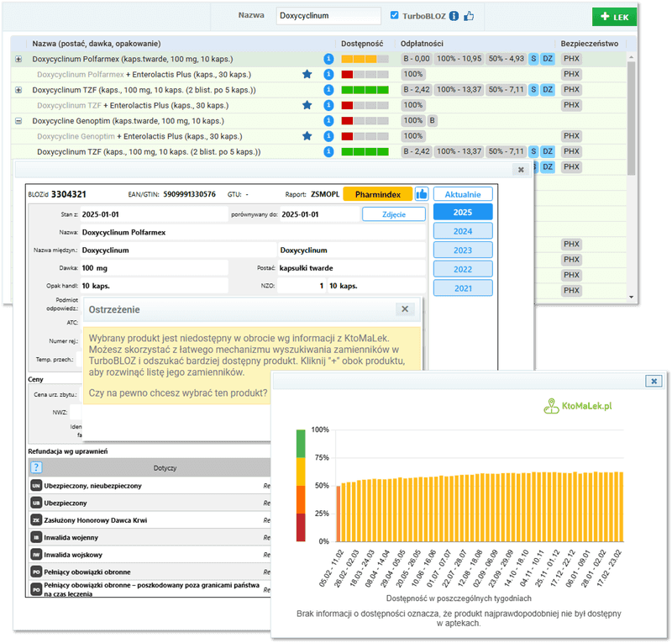Click the Zdjęcie button
The height and width of the screenshot is (643, 672).
click(x=394, y=214)
